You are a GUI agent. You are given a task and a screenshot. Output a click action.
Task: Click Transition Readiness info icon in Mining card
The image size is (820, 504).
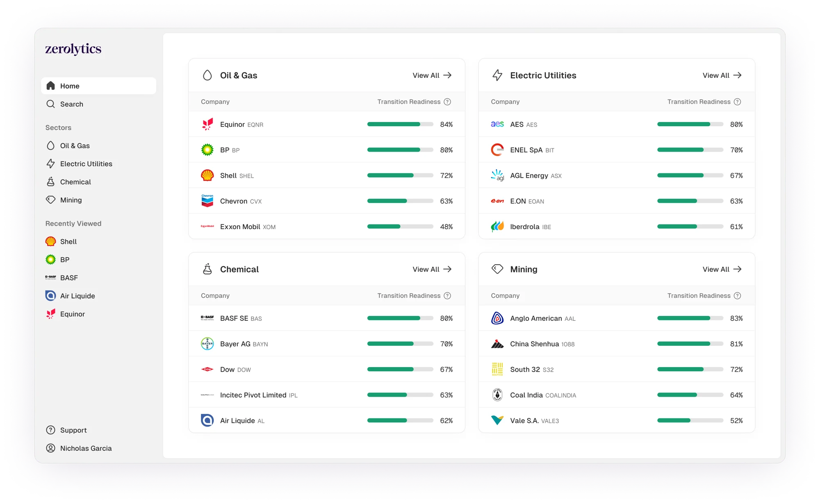point(737,296)
